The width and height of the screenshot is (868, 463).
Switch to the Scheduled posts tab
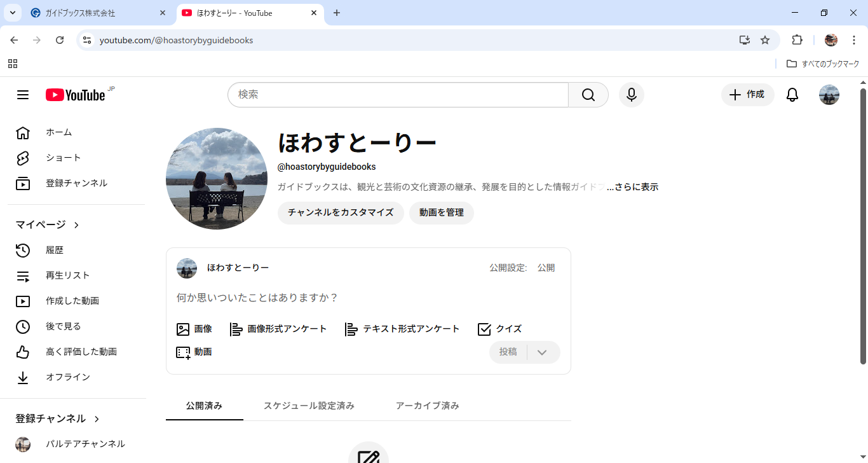click(x=309, y=406)
